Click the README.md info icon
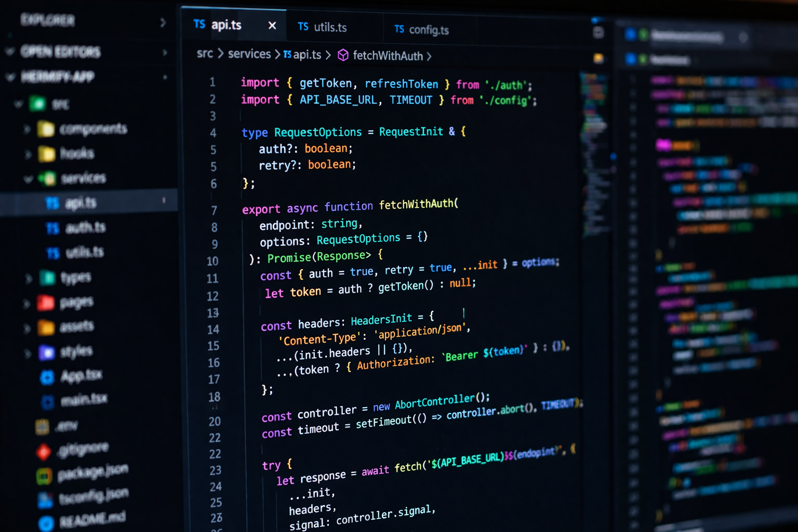Viewport: 798px width, 532px height. point(46,523)
